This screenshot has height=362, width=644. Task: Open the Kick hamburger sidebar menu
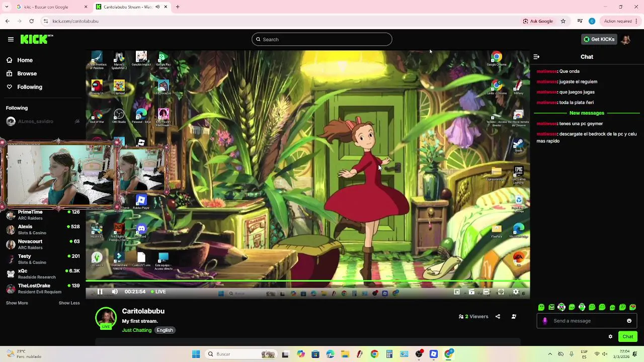(11, 39)
